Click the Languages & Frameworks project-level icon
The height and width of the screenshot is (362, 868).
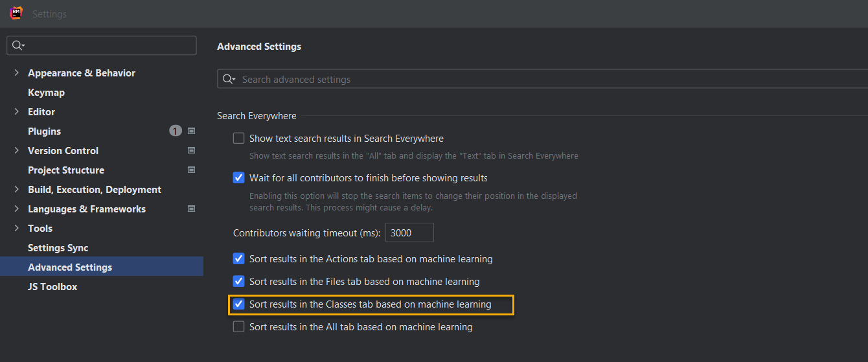[x=191, y=209]
